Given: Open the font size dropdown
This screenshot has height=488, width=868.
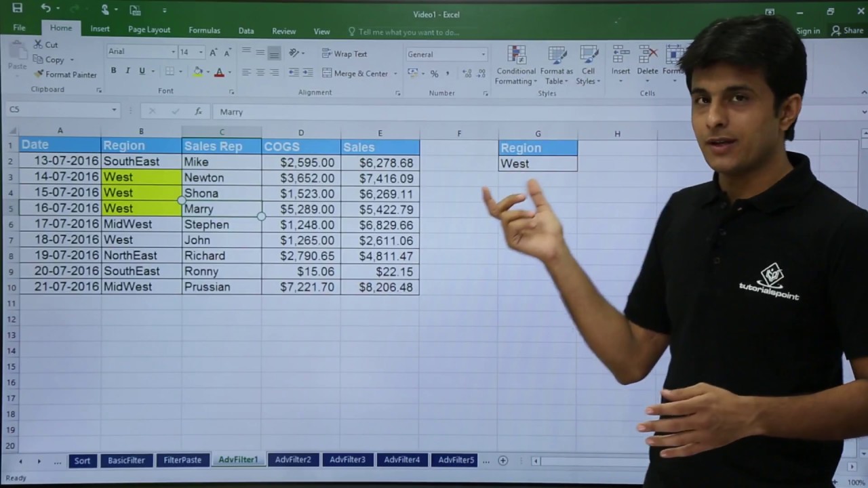Looking at the screenshot, I should pyautogui.click(x=201, y=52).
